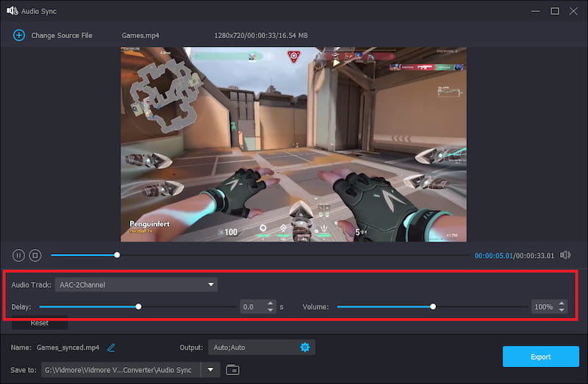Pause the video playback
The image size is (588, 384).
tap(18, 256)
